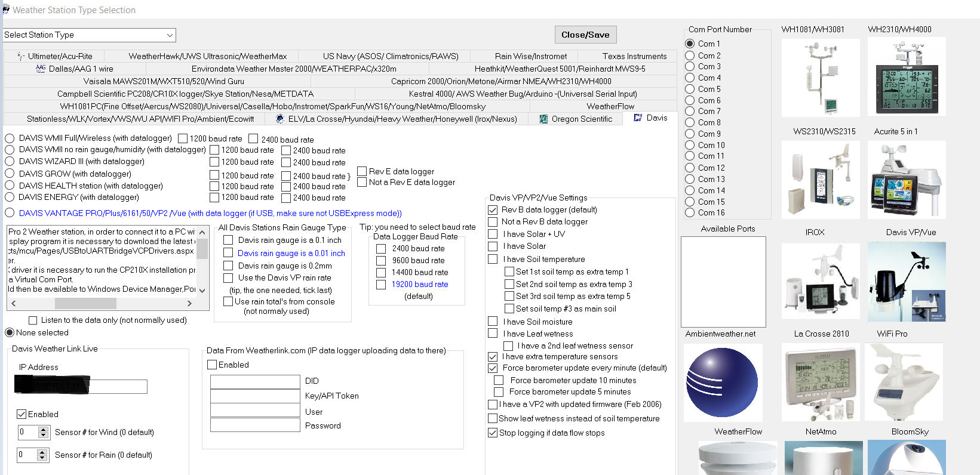This screenshot has width=980, height=475.
Task: Click the info text box scroll-up arrow
Action: [x=202, y=232]
